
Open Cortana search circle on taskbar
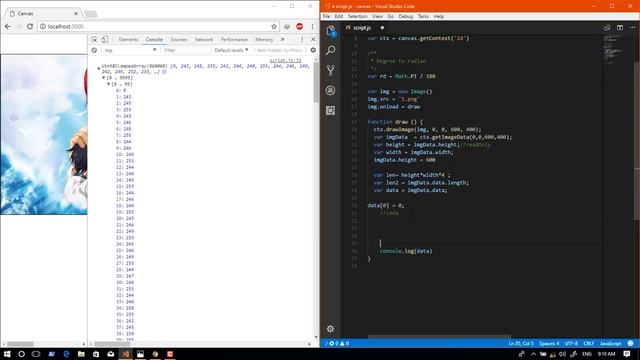coord(22,354)
